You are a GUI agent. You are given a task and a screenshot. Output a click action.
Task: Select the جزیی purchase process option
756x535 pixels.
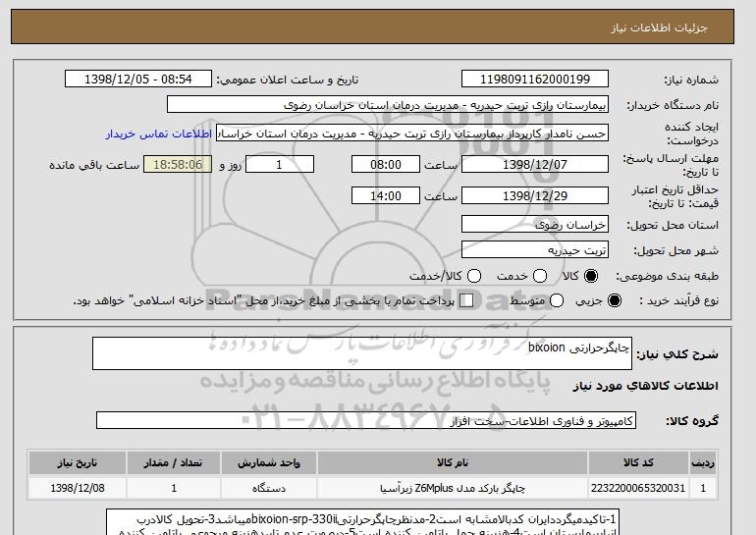point(615,300)
